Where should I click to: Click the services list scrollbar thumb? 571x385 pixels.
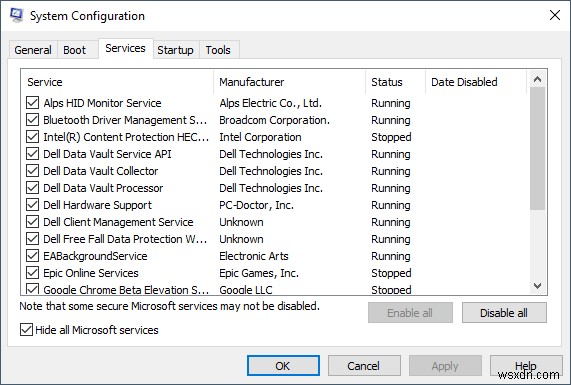537,149
